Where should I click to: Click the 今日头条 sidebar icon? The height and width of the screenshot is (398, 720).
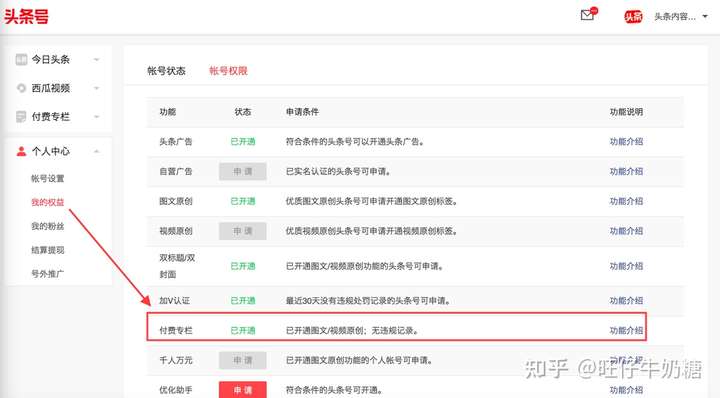point(21,59)
